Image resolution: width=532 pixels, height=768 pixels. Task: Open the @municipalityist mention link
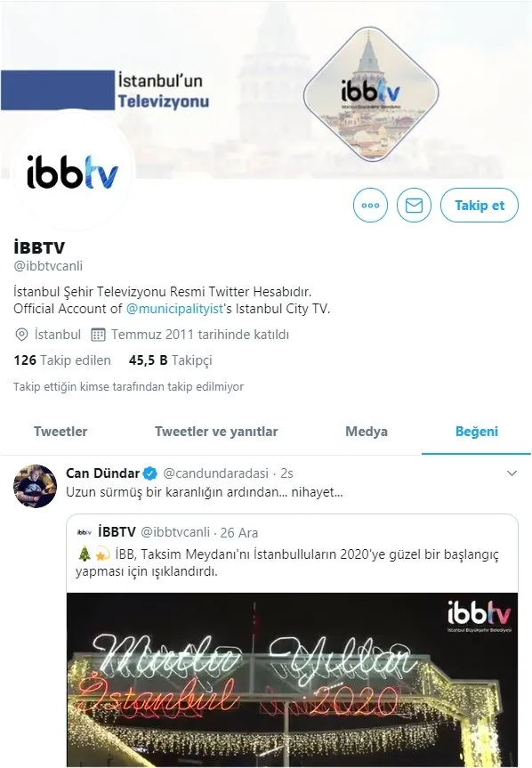174,309
